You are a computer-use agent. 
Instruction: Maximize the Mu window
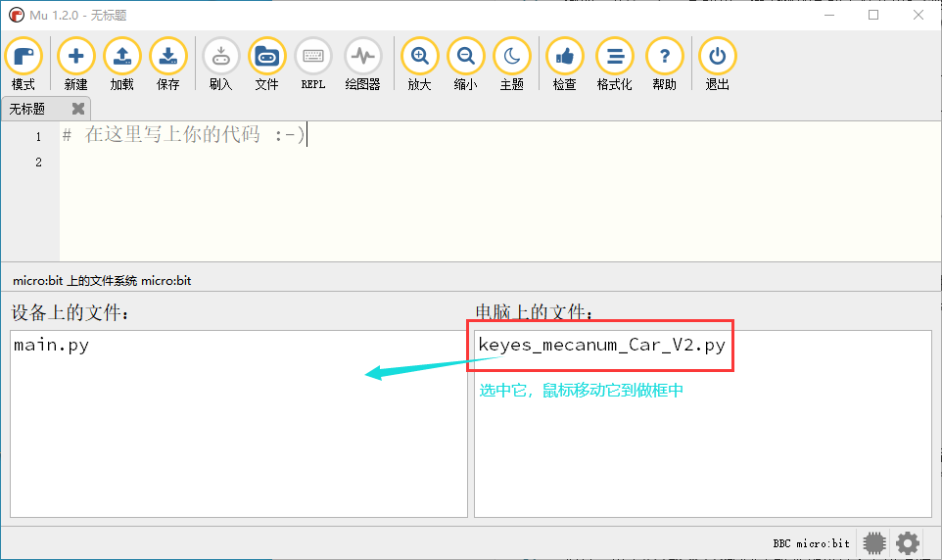[x=873, y=15]
